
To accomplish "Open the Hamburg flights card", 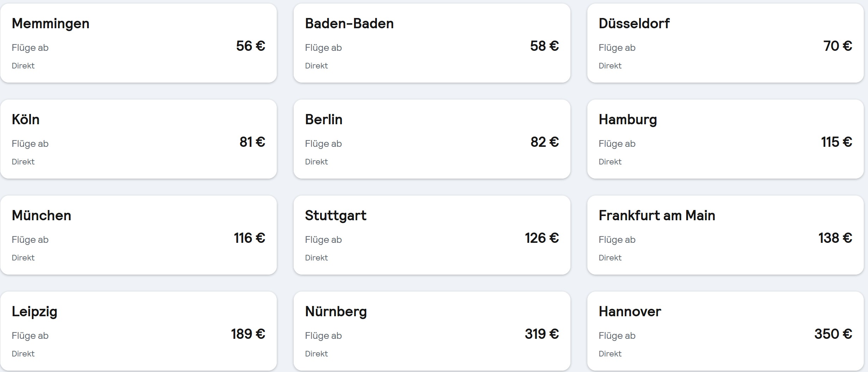I will pyautogui.click(x=726, y=139).
